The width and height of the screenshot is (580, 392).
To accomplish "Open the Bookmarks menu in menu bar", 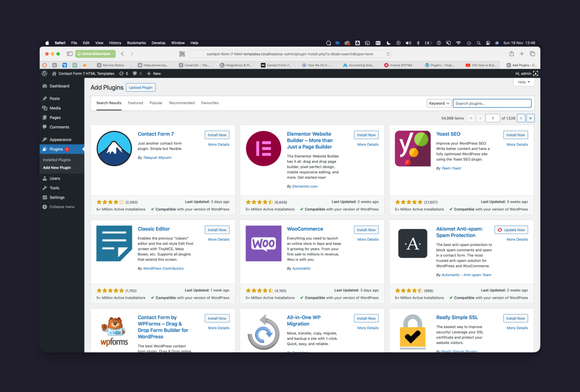I will (137, 43).
